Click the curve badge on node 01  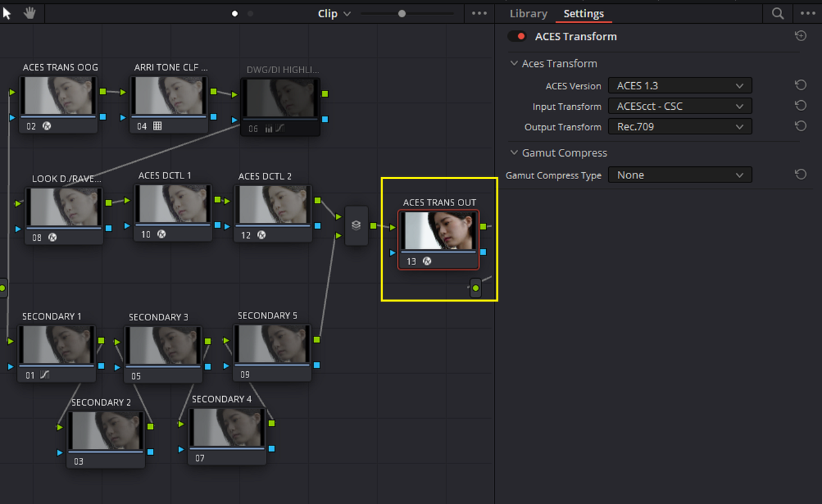(44, 375)
